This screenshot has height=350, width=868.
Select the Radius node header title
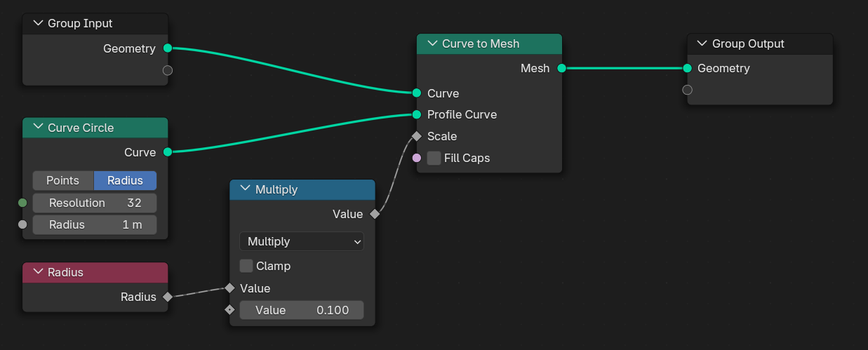pyautogui.click(x=65, y=272)
